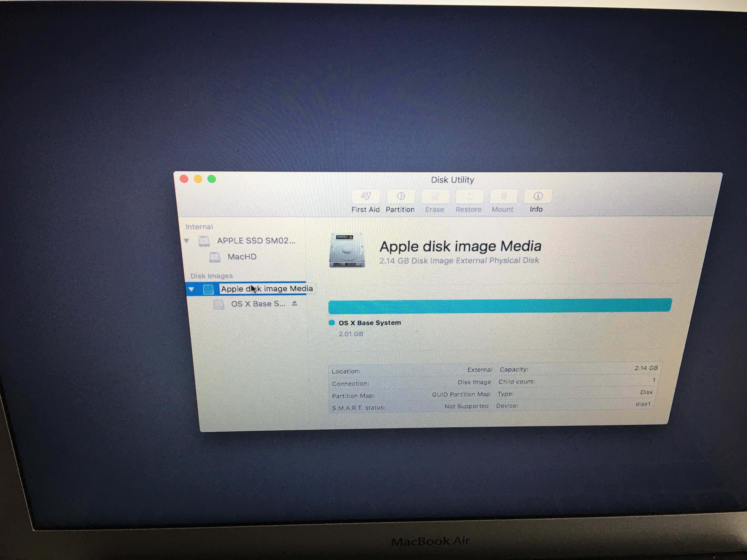Select the MacHD volume

click(242, 257)
